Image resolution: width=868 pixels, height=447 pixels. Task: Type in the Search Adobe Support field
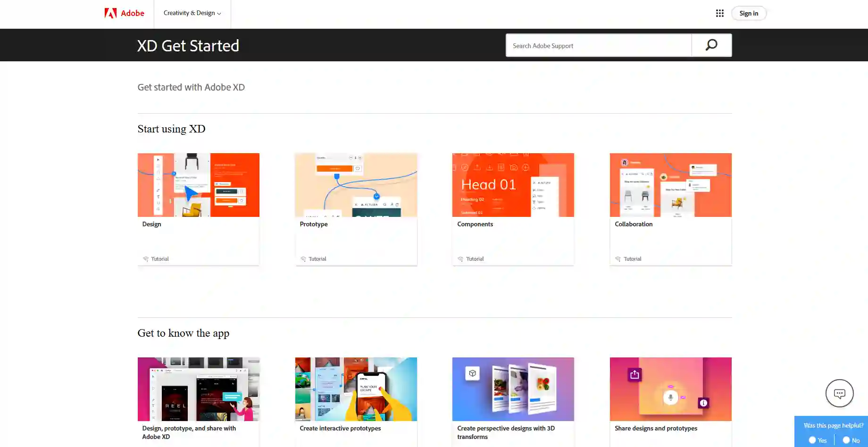(598, 46)
